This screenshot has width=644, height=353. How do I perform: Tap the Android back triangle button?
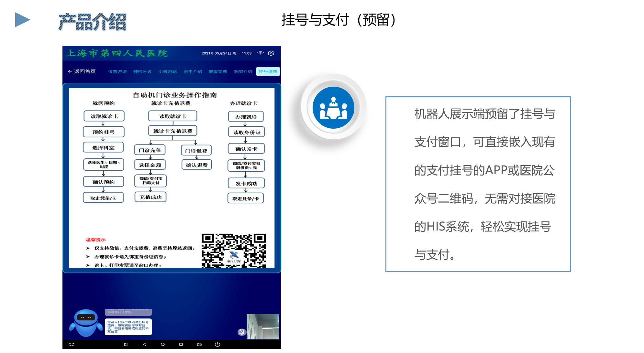[145, 344]
